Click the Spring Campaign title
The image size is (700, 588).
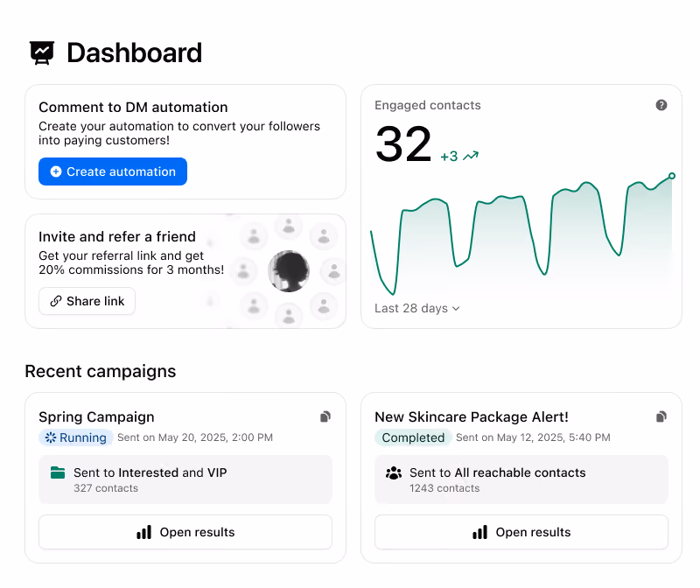point(96,416)
